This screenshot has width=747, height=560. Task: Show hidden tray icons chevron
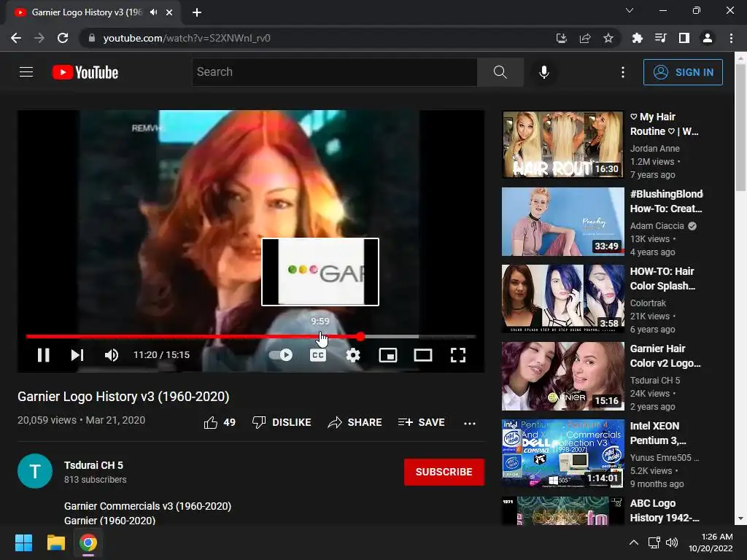[x=634, y=542]
